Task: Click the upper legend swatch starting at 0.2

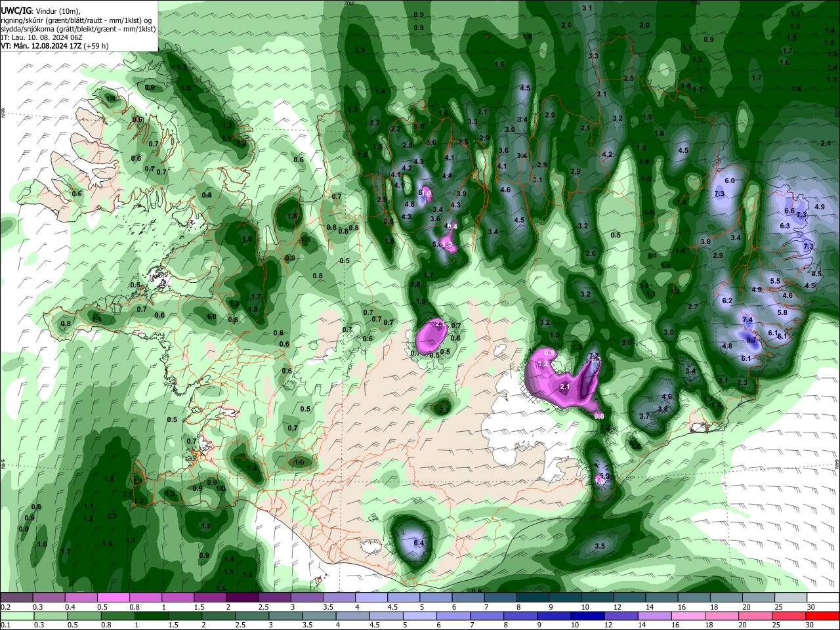Action: coord(17,598)
